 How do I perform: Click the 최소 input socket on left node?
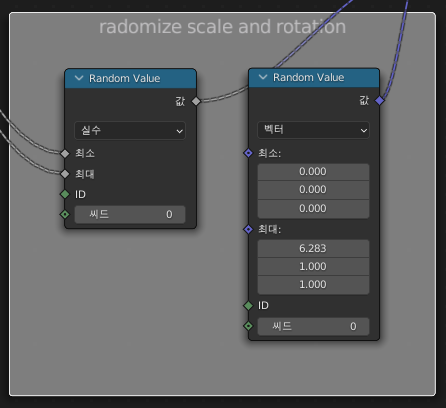coord(65,154)
